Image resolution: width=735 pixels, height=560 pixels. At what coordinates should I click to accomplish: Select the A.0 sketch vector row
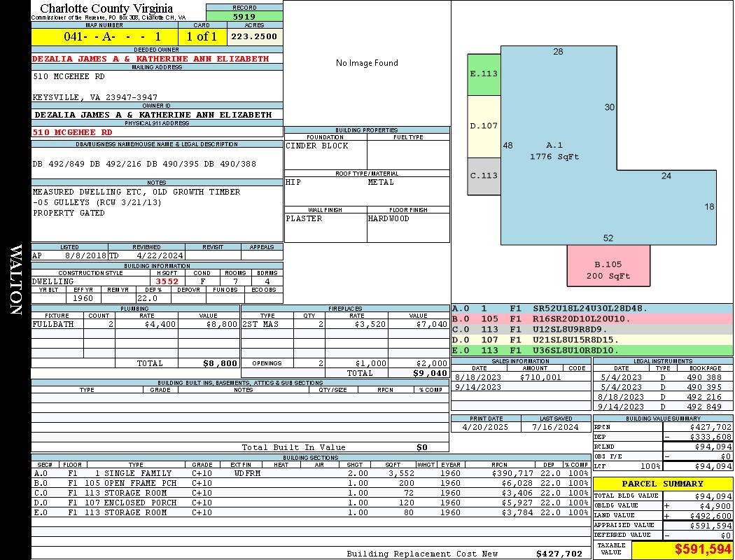[592, 308]
